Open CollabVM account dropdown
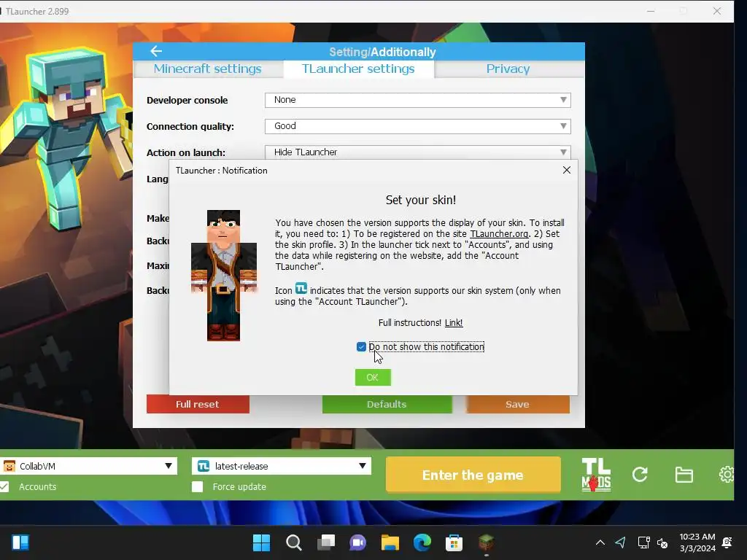The height and width of the screenshot is (560, 747). (88, 466)
